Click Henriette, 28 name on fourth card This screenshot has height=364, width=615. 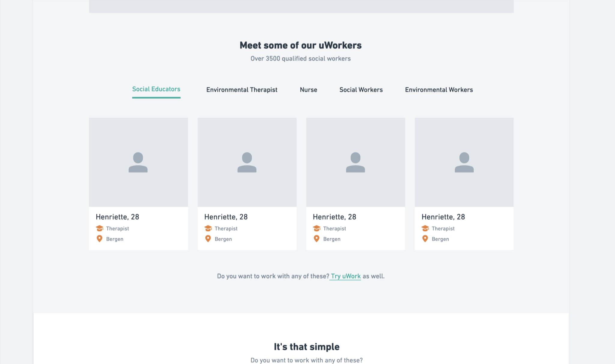443,217
